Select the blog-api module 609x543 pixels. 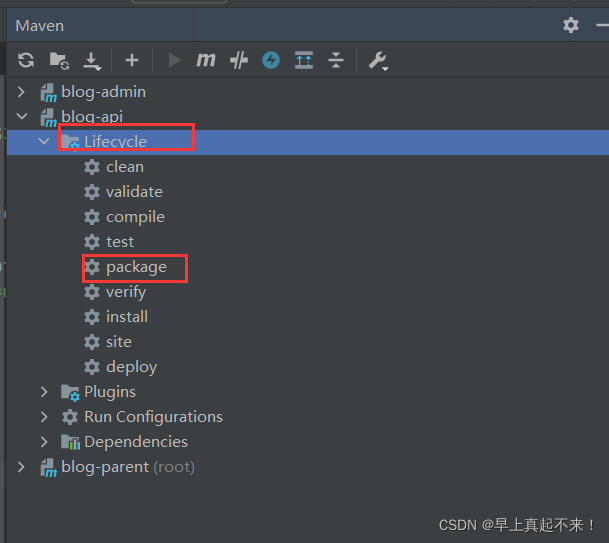pyautogui.click(x=92, y=117)
